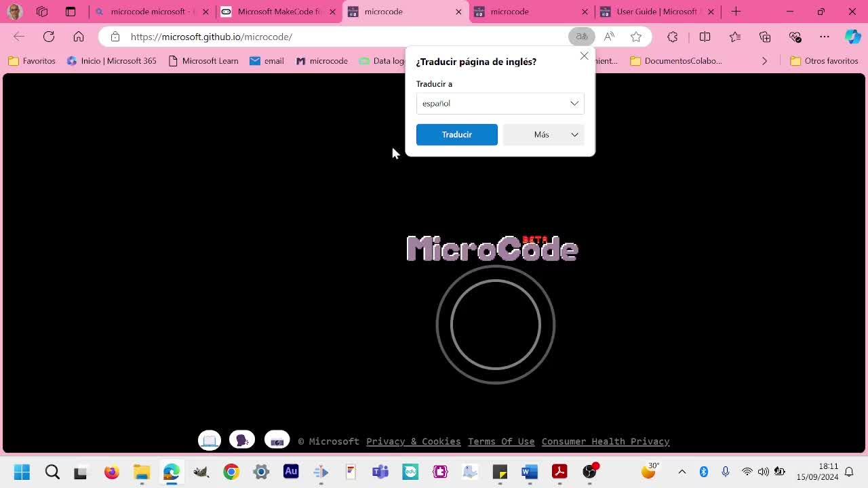The width and height of the screenshot is (868, 488).
Task: Reload the microcode page
Action: coord(49,37)
